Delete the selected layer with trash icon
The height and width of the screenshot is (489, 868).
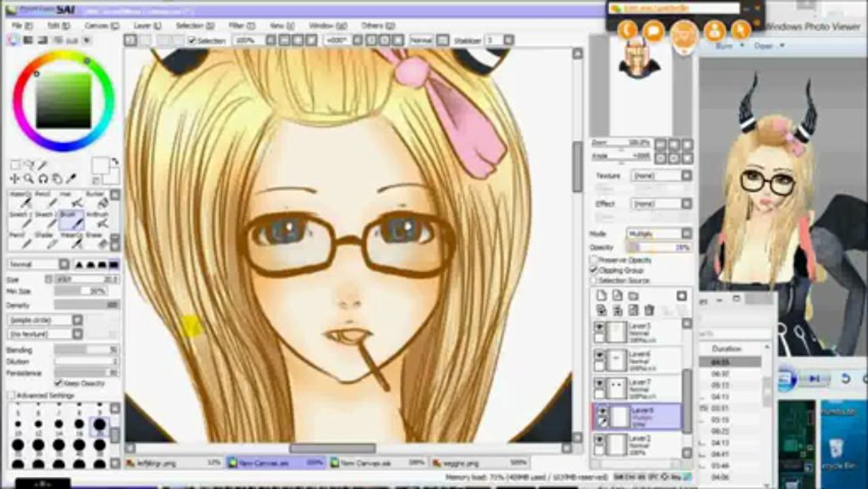point(650,310)
